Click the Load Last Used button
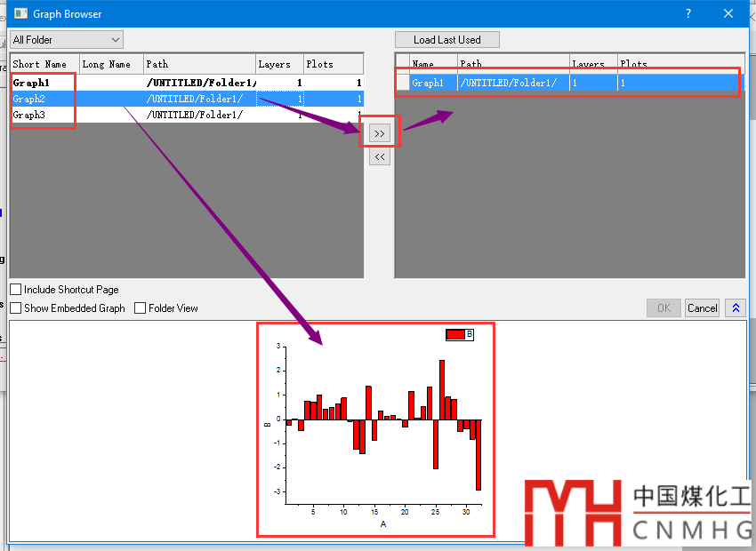The width and height of the screenshot is (756, 551). 447,40
